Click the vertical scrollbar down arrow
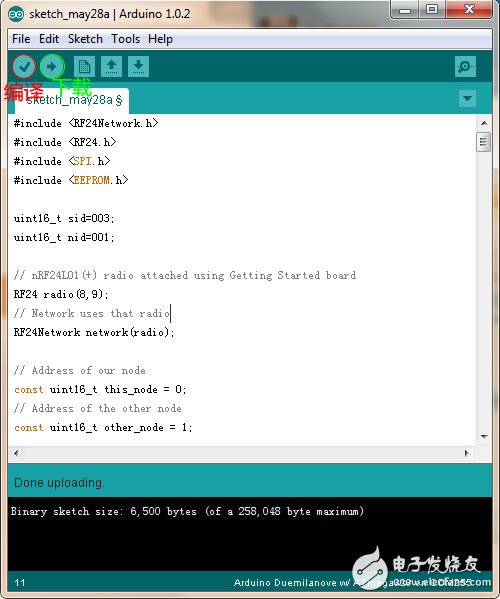 pyautogui.click(x=484, y=436)
